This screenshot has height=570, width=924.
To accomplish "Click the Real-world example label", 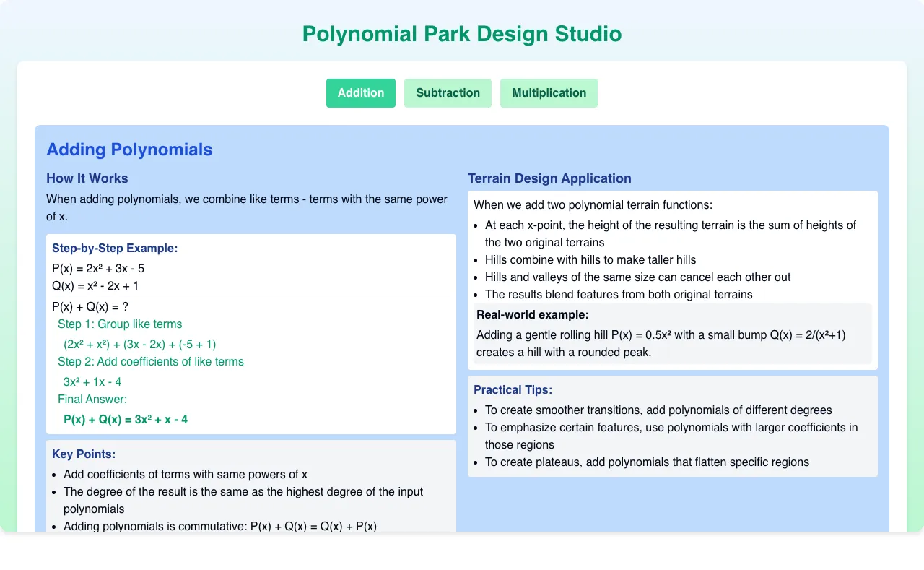I will pos(533,315).
